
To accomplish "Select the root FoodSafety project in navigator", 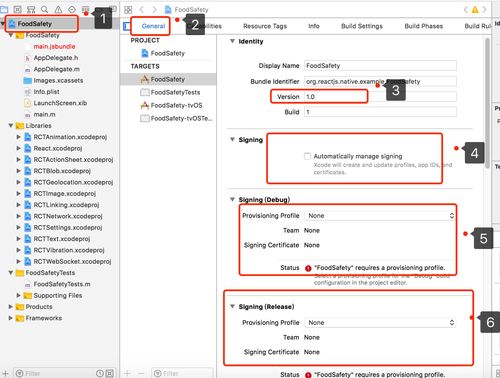I will (x=35, y=24).
